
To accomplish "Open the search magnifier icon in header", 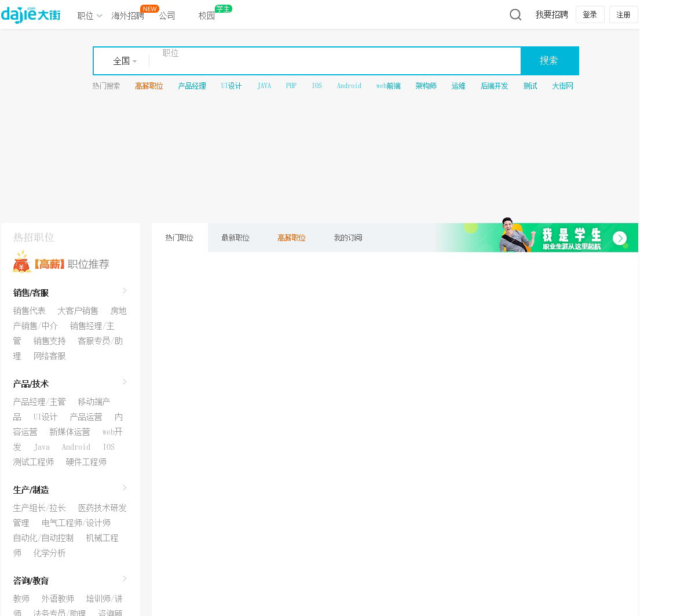I will click(515, 14).
